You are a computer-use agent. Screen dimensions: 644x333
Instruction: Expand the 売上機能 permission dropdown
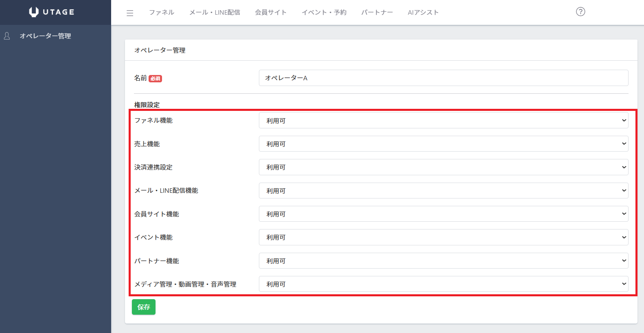point(443,144)
